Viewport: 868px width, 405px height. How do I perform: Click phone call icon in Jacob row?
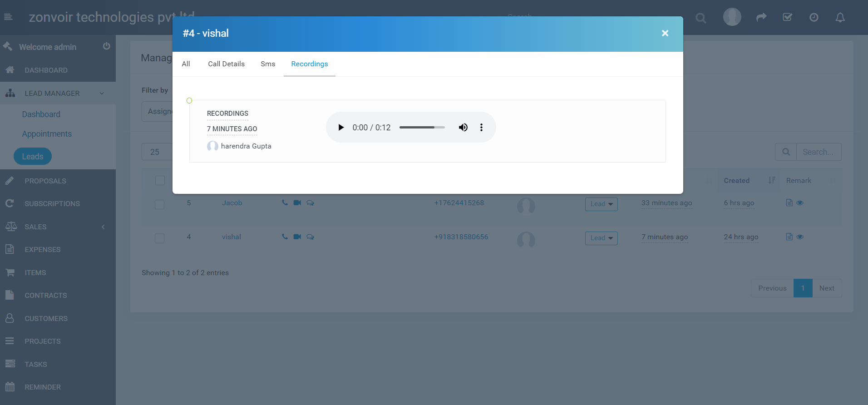(x=285, y=202)
